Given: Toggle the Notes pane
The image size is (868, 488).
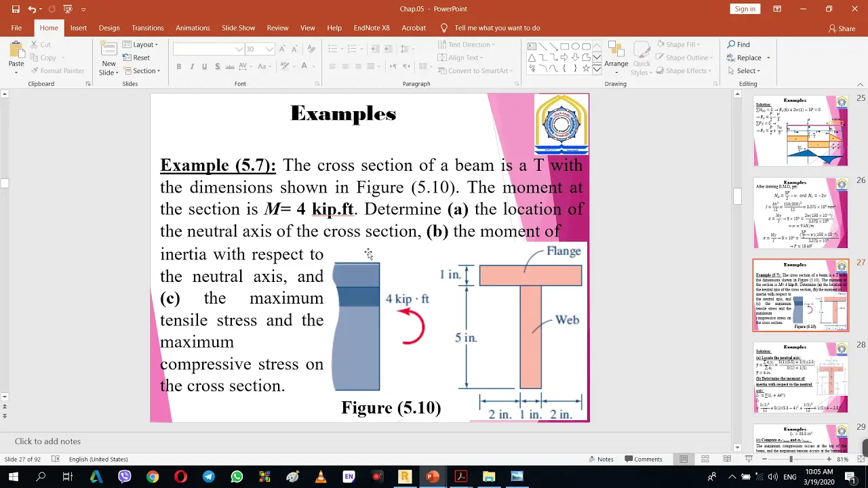Looking at the screenshot, I should pyautogui.click(x=600, y=459).
